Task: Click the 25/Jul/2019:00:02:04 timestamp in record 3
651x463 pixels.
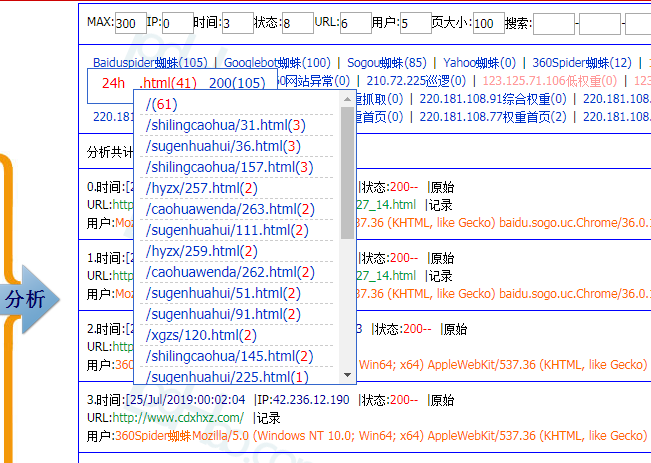Action: 187,400
